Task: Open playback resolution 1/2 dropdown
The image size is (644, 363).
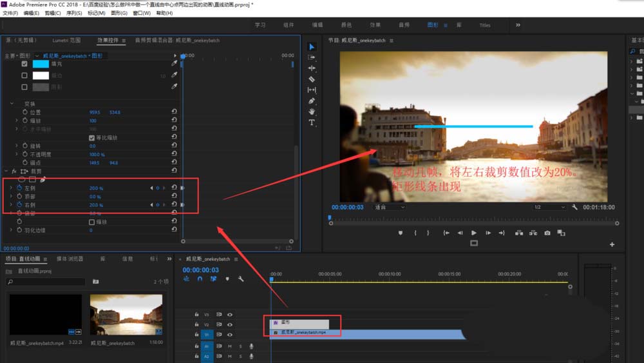Action: point(549,207)
